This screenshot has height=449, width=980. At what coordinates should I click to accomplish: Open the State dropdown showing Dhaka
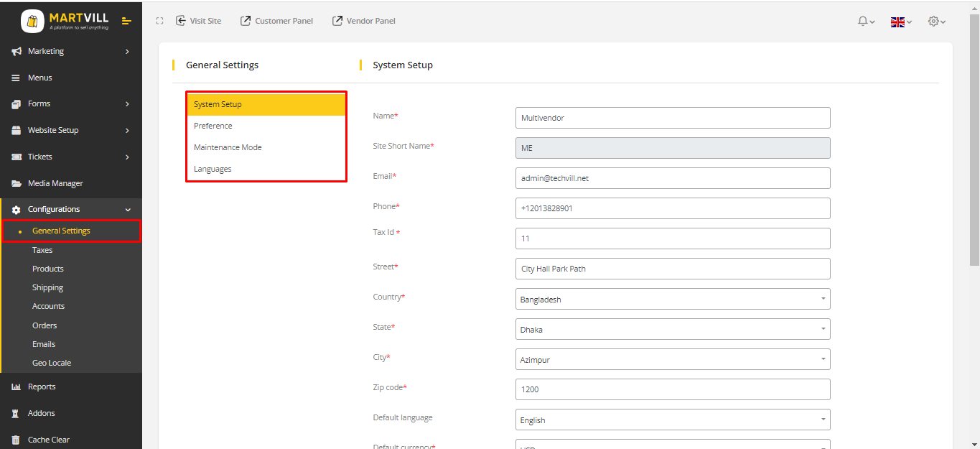coord(672,329)
